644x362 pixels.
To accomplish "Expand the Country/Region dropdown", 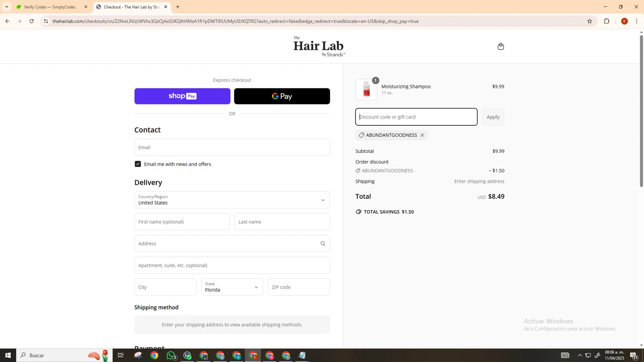I will [232, 200].
